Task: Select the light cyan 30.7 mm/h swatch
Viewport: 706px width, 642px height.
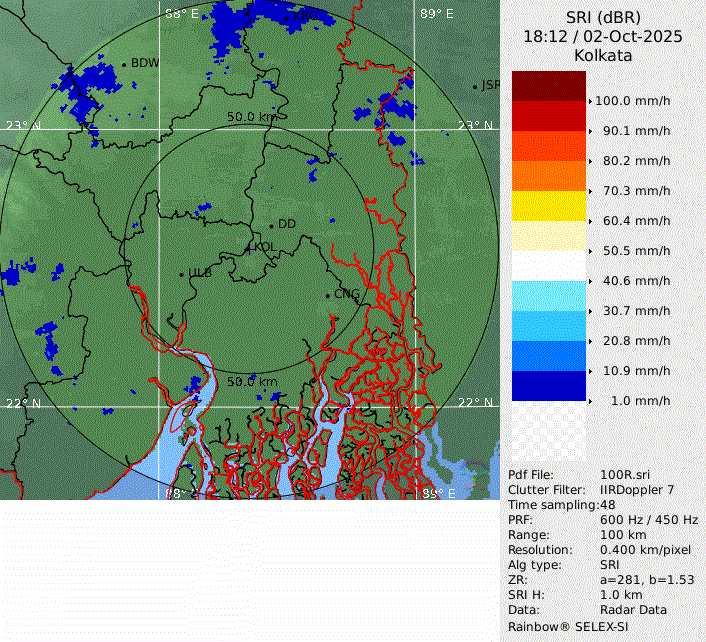Action: point(548,296)
